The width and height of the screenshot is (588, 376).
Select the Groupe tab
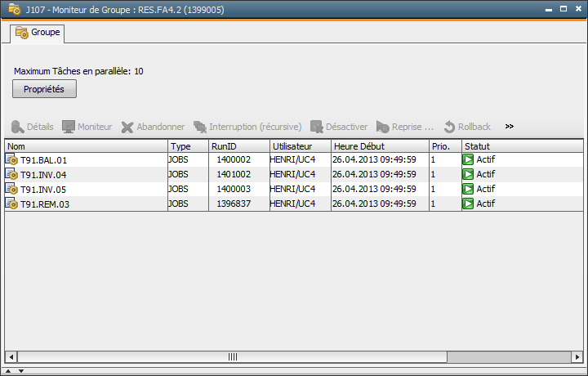coord(38,33)
